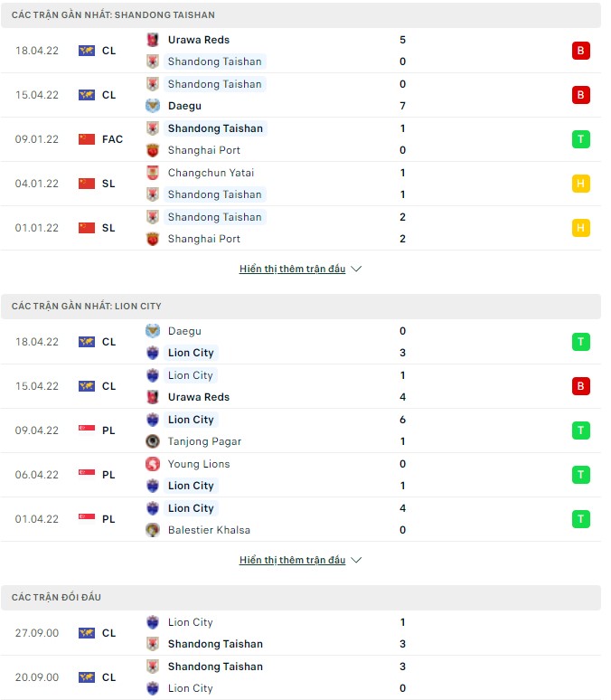The image size is (611, 700).
Task: Open the Tanjong Pagar team name link
Action: pyautogui.click(x=204, y=441)
